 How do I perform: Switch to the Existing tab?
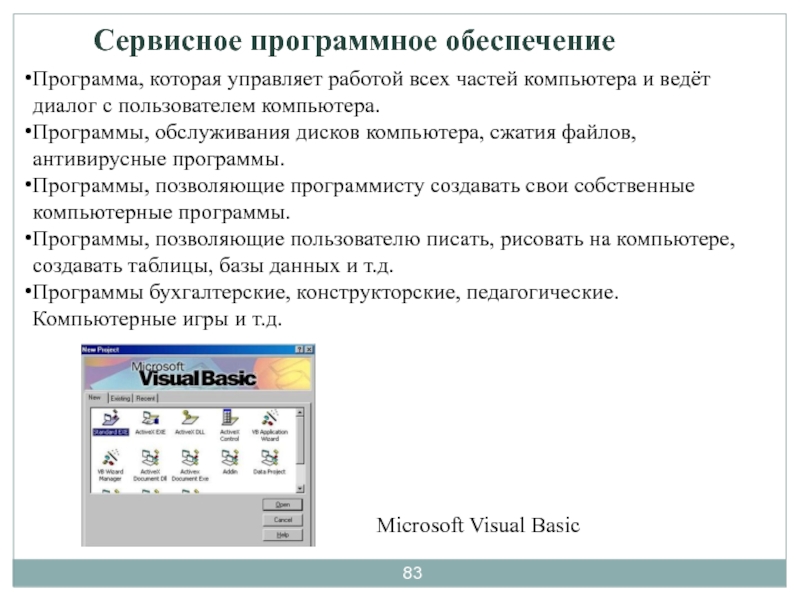coord(120,397)
